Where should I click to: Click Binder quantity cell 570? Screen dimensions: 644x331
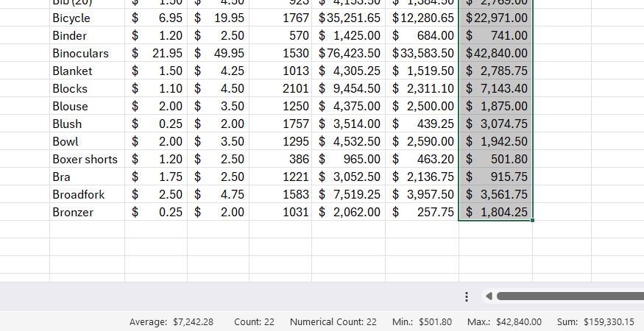pos(280,36)
